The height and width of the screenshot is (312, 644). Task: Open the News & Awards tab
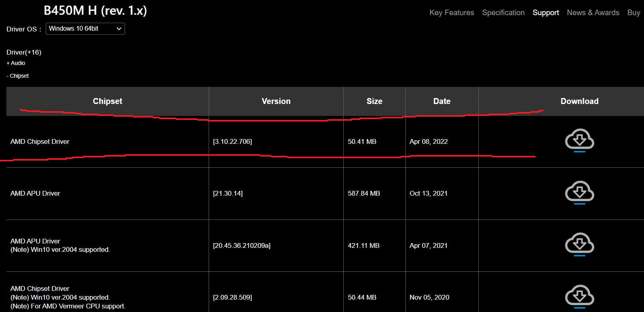point(593,13)
